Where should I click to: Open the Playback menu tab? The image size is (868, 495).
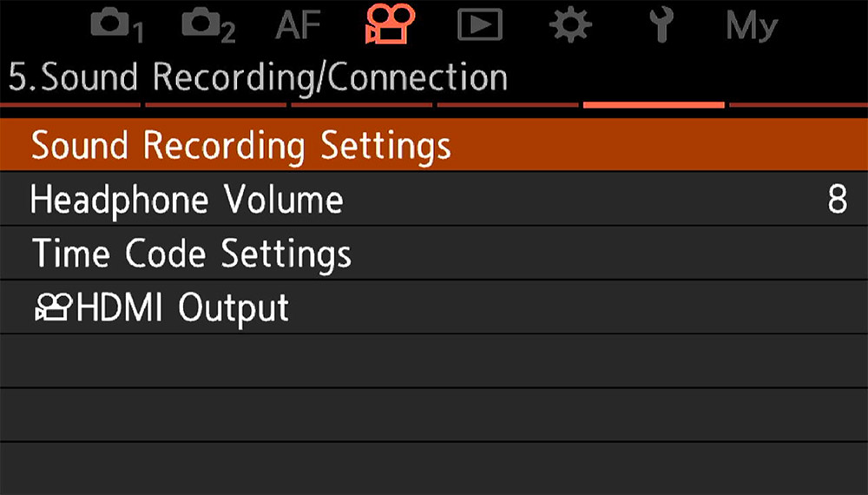click(480, 25)
